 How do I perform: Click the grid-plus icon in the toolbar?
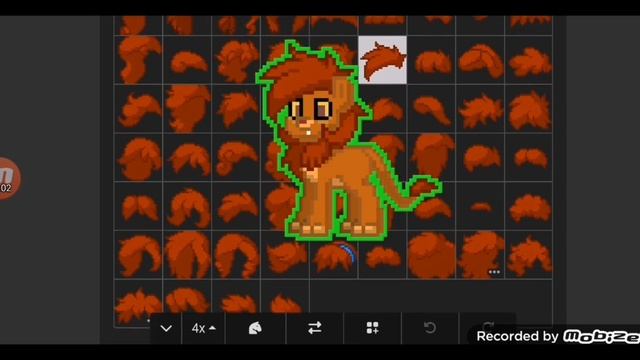point(372,328)
